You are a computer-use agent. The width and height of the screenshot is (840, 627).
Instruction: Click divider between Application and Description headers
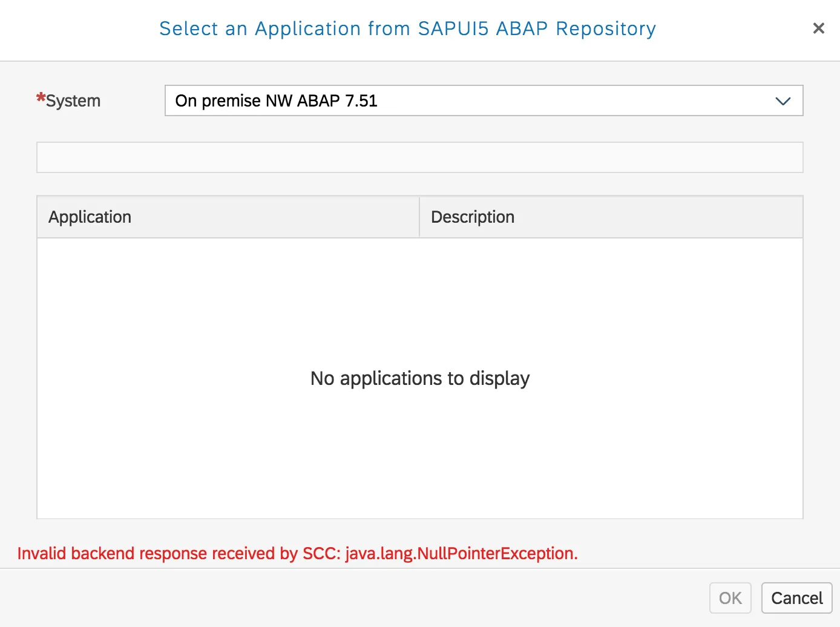[419, 217]
